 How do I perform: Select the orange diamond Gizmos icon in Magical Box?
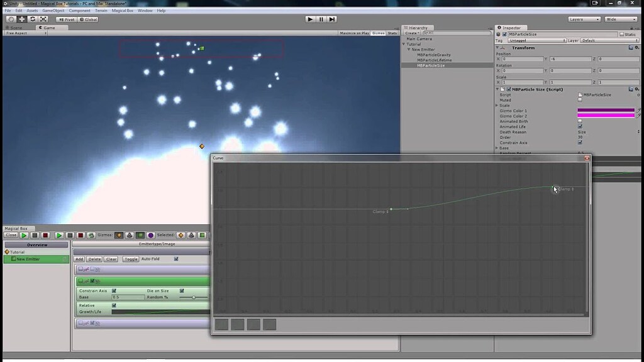coord(118,235)
